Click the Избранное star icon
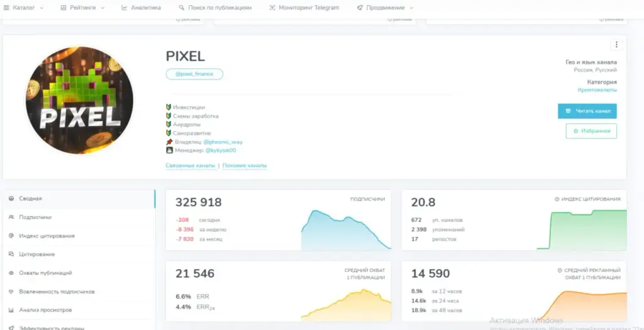The image size is (644, 330). pos(576,131)
